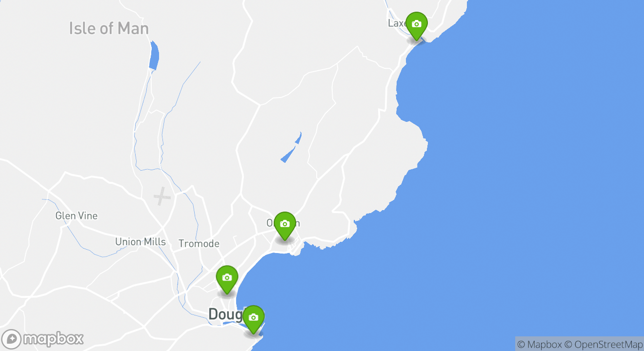Click the Mapbox logo emblem
This screenshot has width=644, height=351.
pos(11,339)
